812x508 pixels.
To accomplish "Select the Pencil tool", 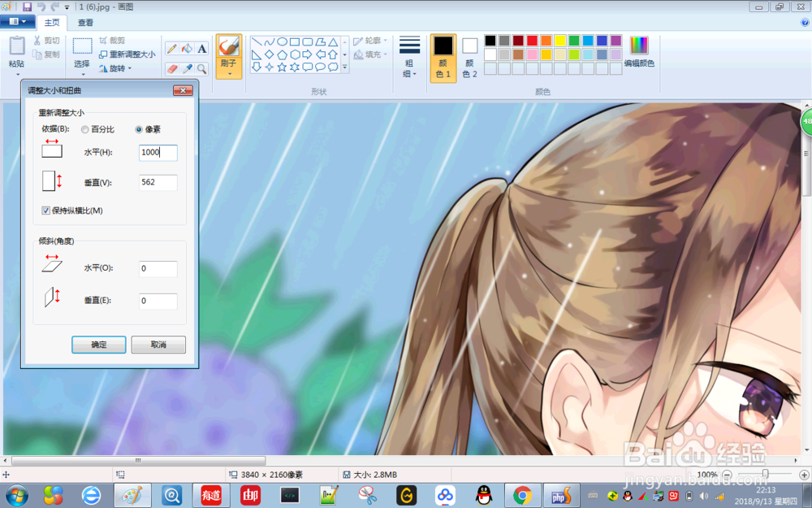I will point(172,49).
